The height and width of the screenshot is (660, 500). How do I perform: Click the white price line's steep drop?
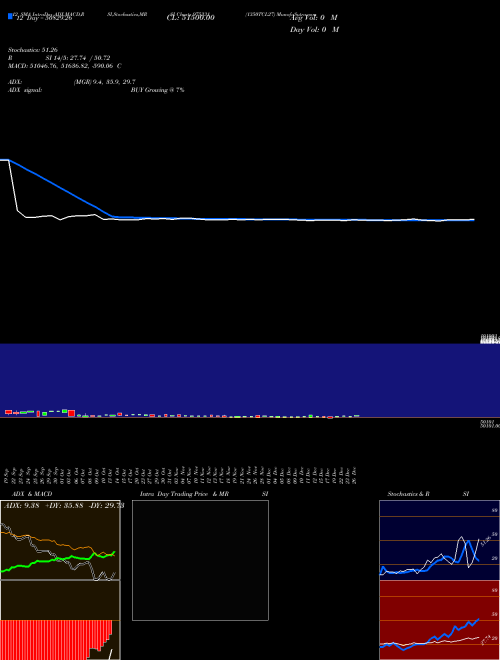click(x=13, y=185)
